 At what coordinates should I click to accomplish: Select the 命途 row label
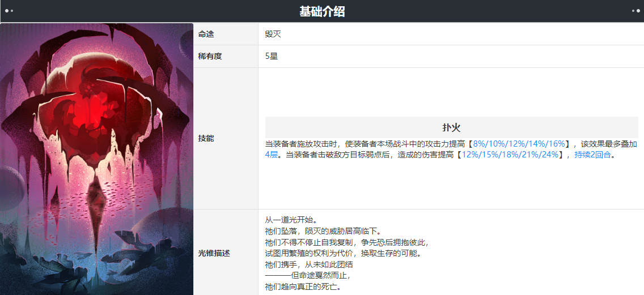click(x=206, y=34)
